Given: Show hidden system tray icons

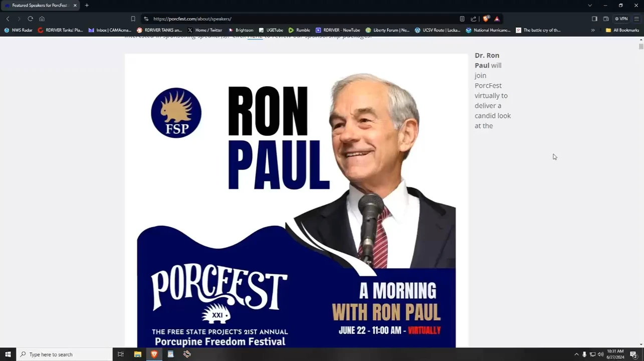Looking at the screenshot, I should 576,354.
